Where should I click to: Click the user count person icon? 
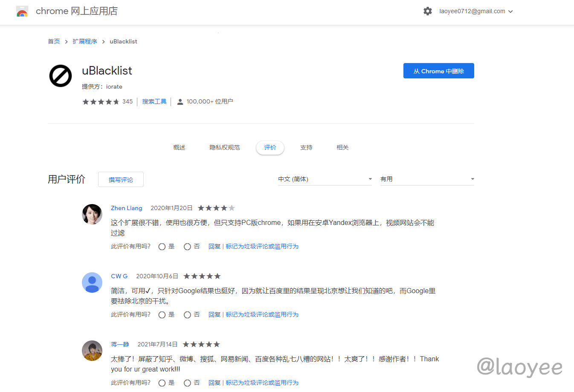(180, 102)
